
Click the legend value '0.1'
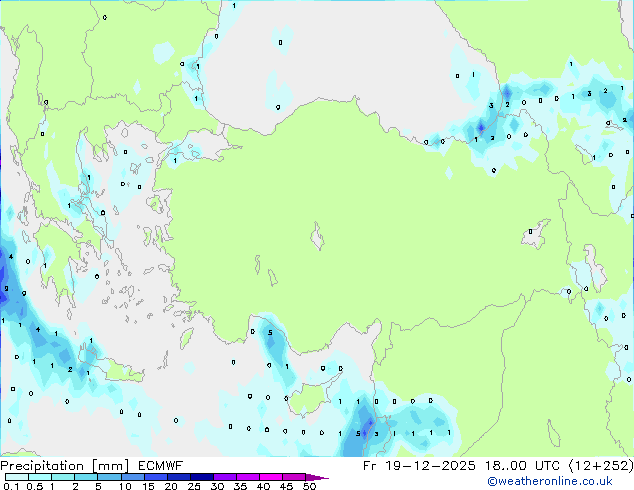tap(12, 486)
